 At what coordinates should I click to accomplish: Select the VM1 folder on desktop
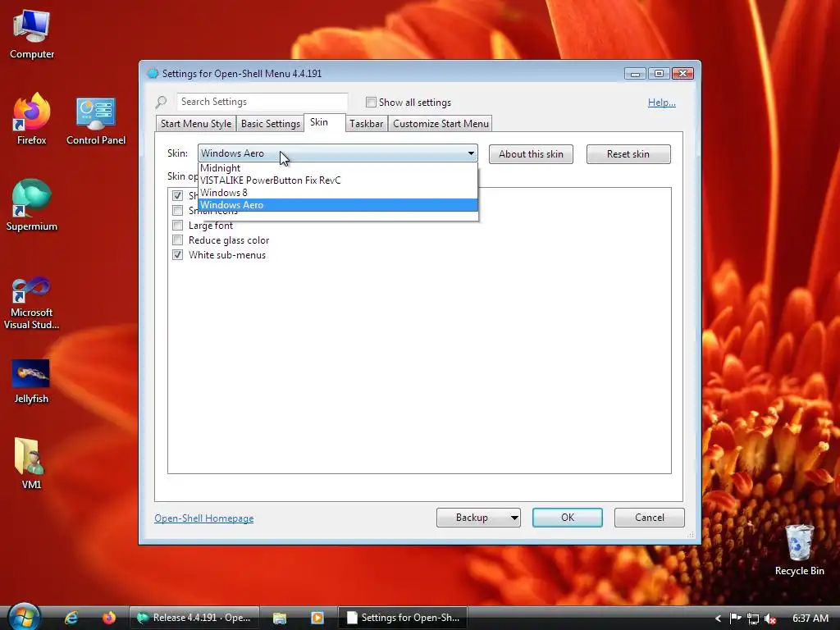pos(30,464)
